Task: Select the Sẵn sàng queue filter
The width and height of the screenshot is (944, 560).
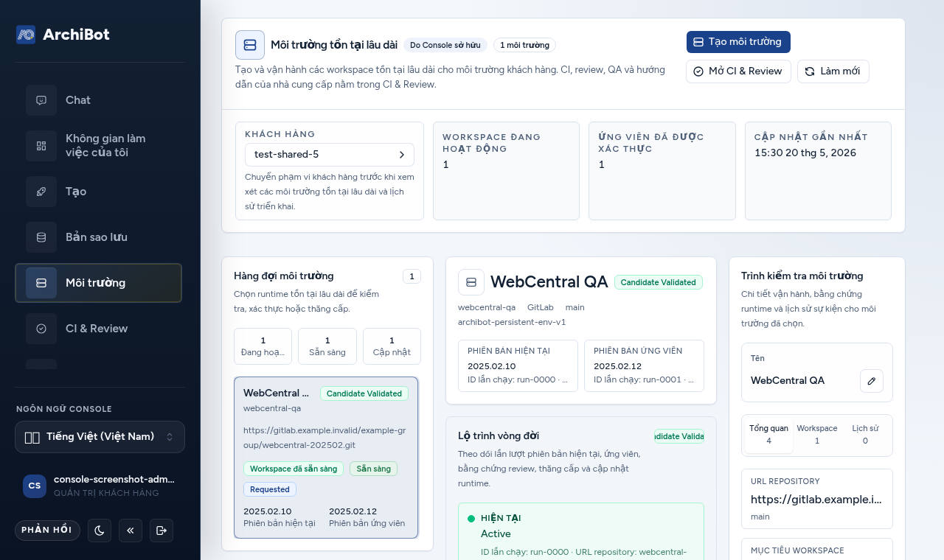Action: (x=327, y=346)
